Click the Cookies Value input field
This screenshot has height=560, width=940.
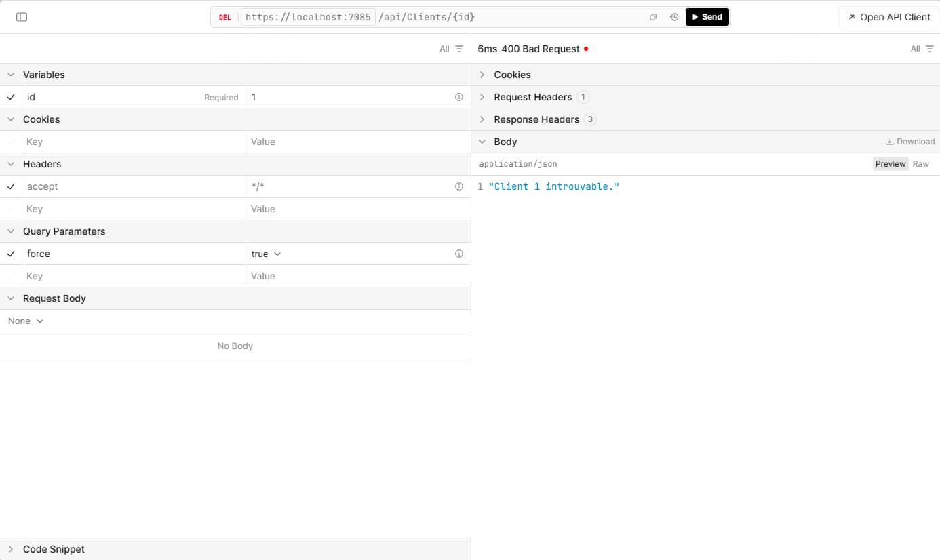click(x=358, y=142)
